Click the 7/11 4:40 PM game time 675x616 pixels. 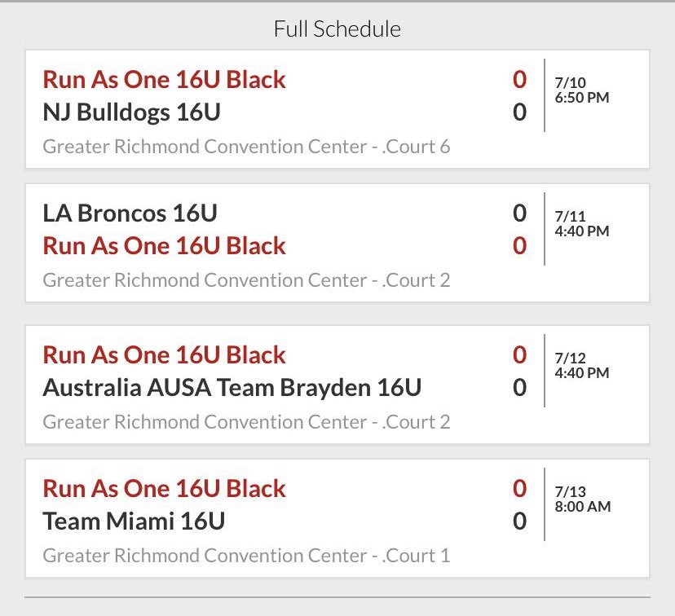tap(581, 224)
